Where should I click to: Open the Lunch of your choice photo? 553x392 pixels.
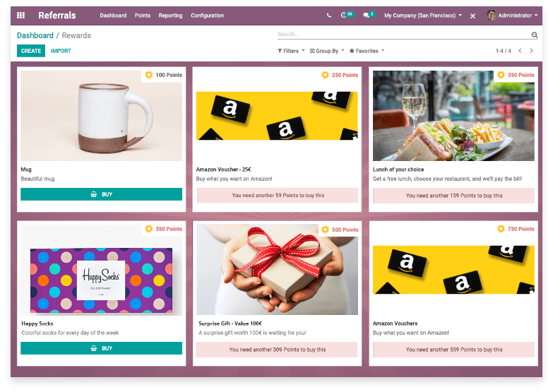(453, 116)
